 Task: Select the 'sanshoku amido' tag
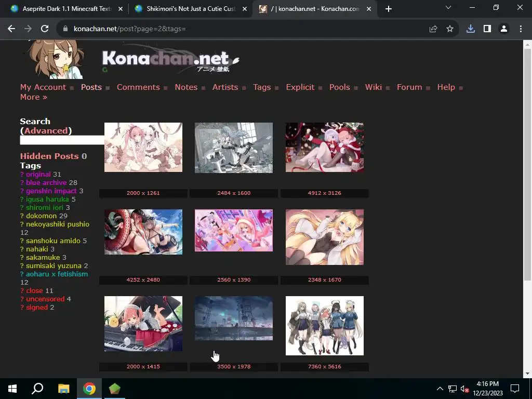click(54, 241)
